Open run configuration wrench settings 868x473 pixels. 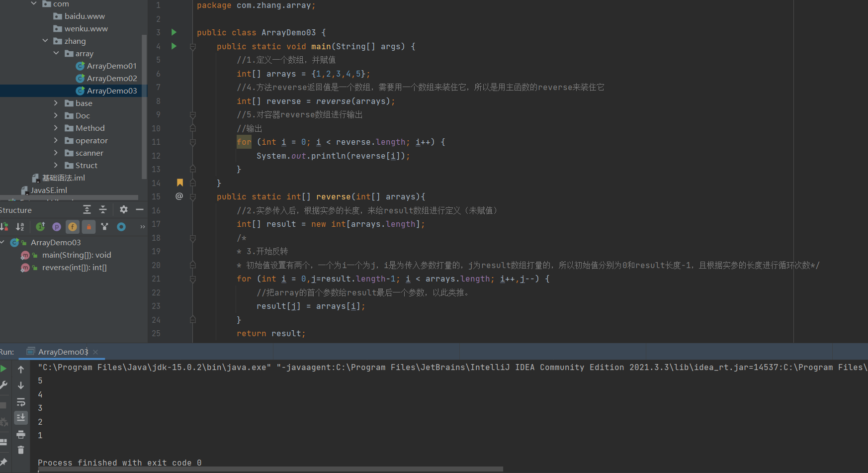[x=3, y=385]
